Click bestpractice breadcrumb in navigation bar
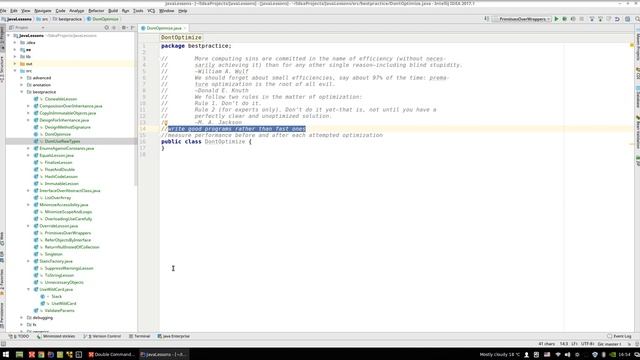640x360 pixels. click(x=68, y=19)
